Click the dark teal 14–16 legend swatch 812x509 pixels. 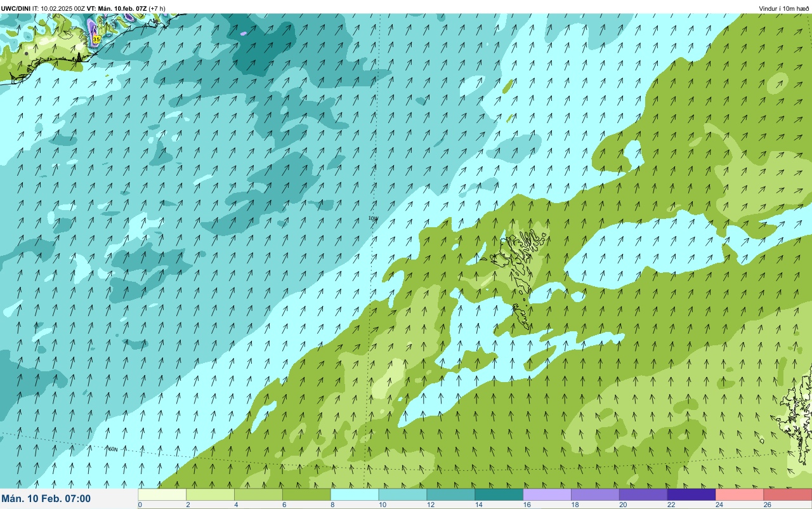pos(499,494)
